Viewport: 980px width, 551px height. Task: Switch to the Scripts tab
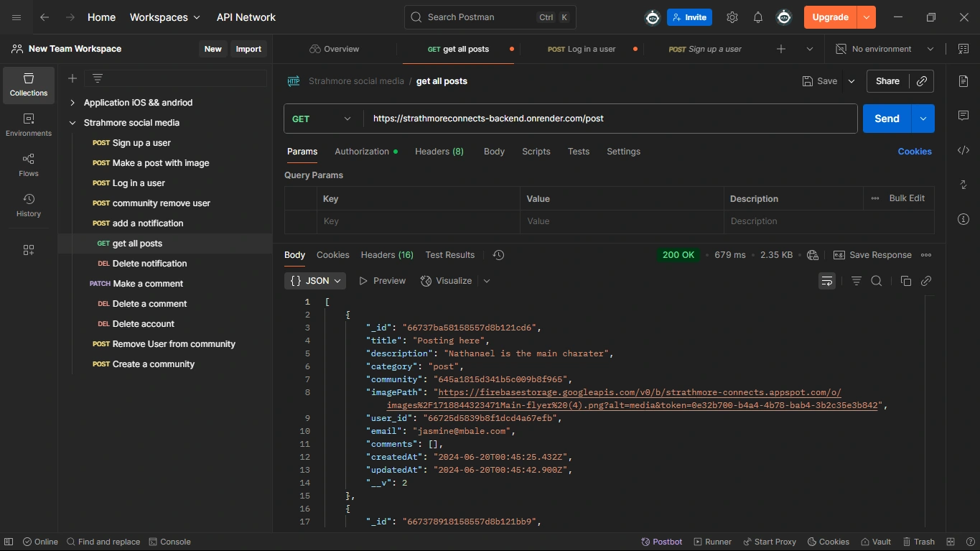pyautogui.click(x=536, y=152)
